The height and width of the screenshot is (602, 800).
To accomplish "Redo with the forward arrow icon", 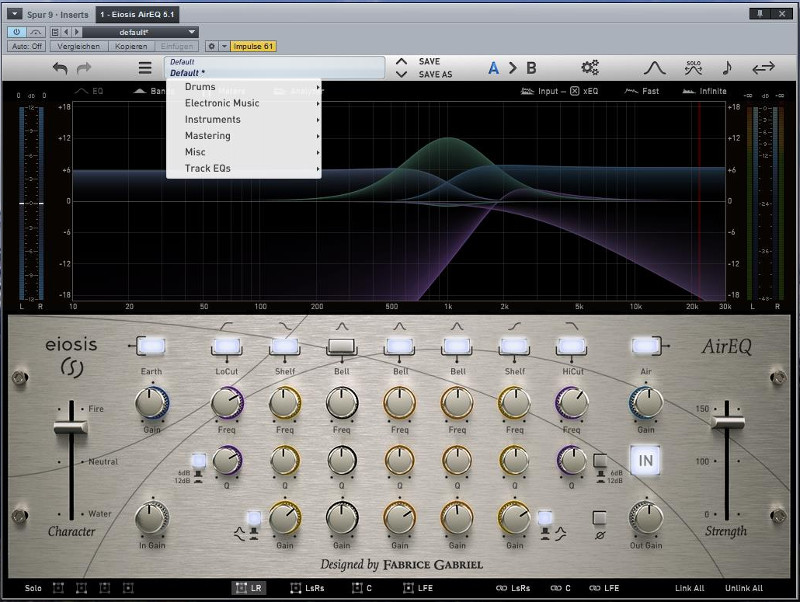I will [x=84, y=68].
